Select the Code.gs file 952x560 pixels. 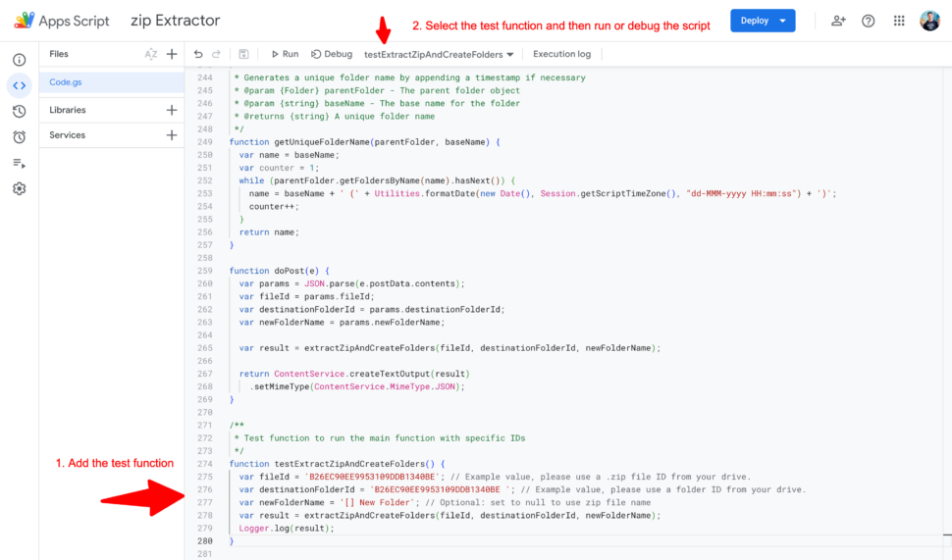coord(67,82)
